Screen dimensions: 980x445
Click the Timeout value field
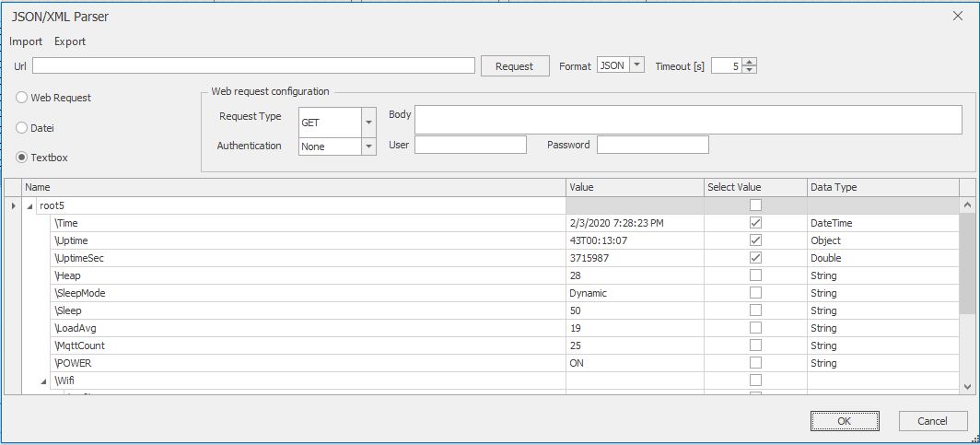[x=728, y=65]
